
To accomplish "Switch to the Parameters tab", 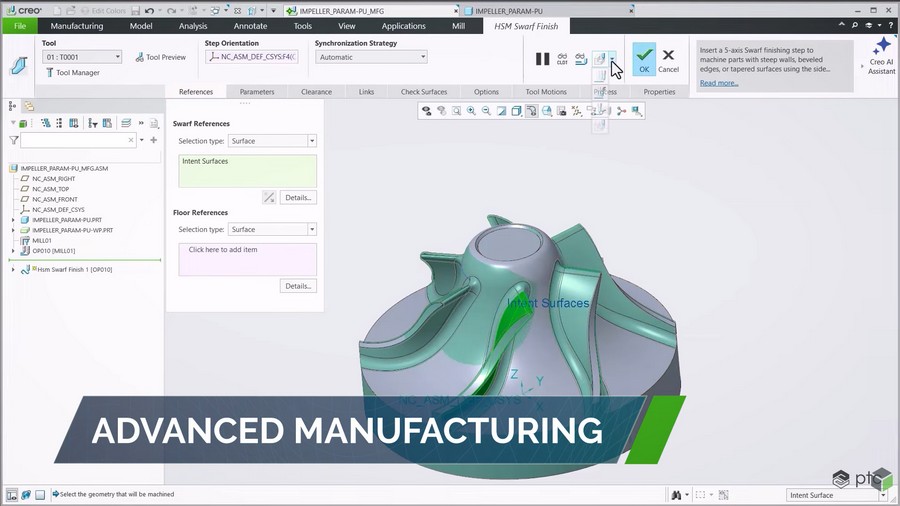I will coord(257,92).
